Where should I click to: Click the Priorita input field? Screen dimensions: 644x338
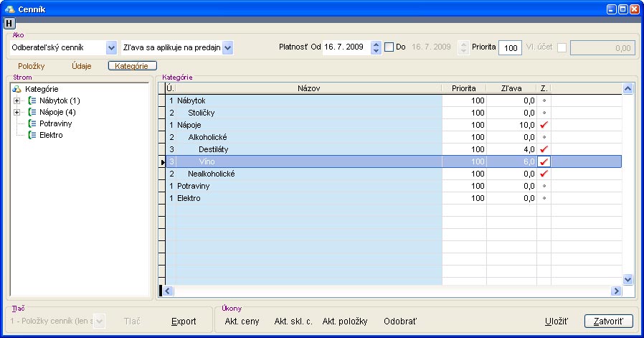coord(510,48)
